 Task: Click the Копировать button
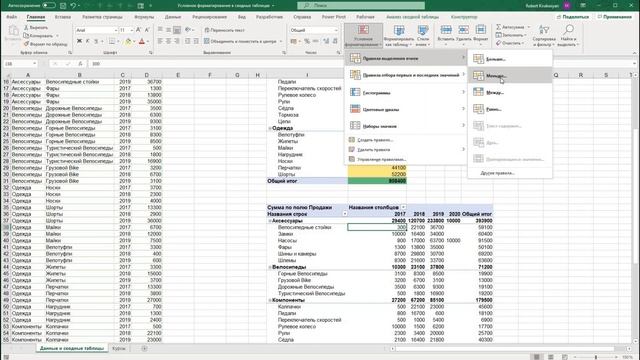[x=39, y=36]
